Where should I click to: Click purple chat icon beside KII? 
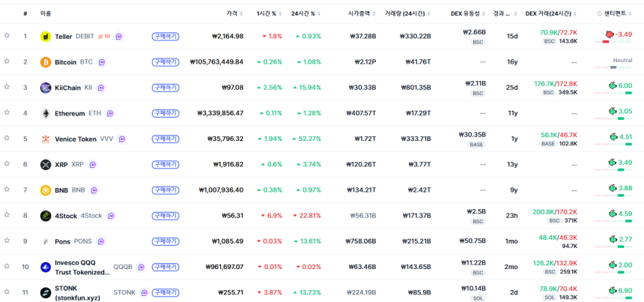(x=101, y=88)
